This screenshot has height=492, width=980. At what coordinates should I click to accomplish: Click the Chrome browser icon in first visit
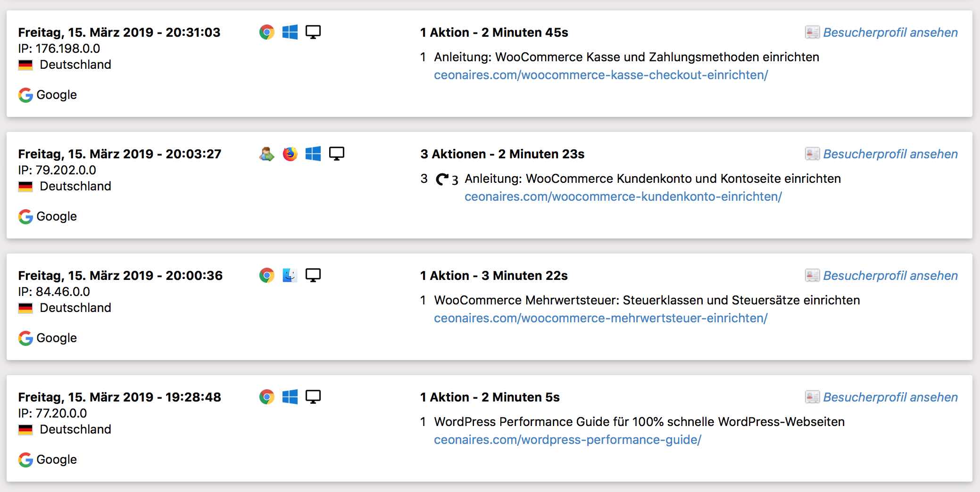(266, 32)
